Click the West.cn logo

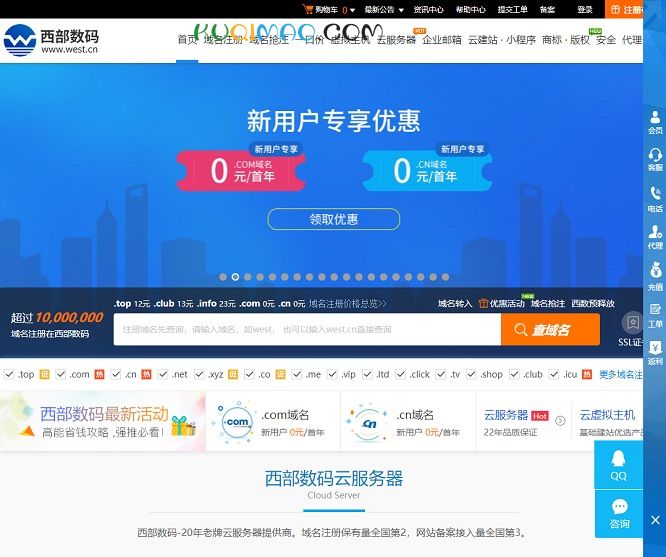point(51,40)
